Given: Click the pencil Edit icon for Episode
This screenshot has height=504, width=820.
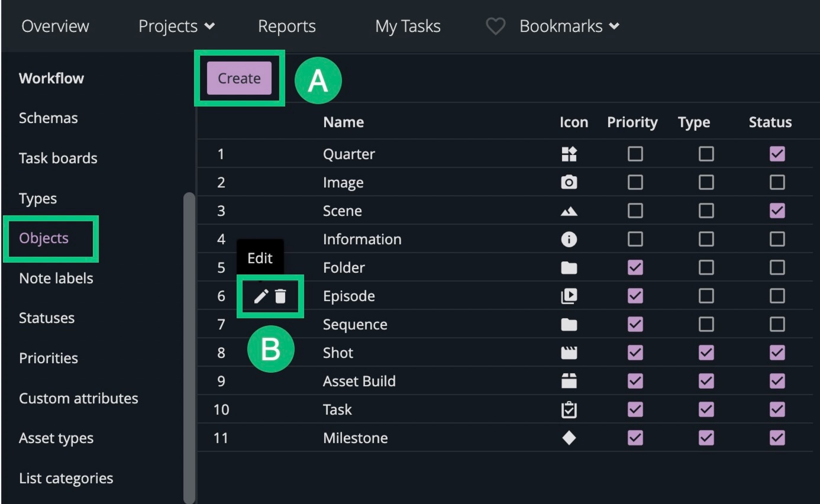Looking at the screenshot, I should coord(261,296).
